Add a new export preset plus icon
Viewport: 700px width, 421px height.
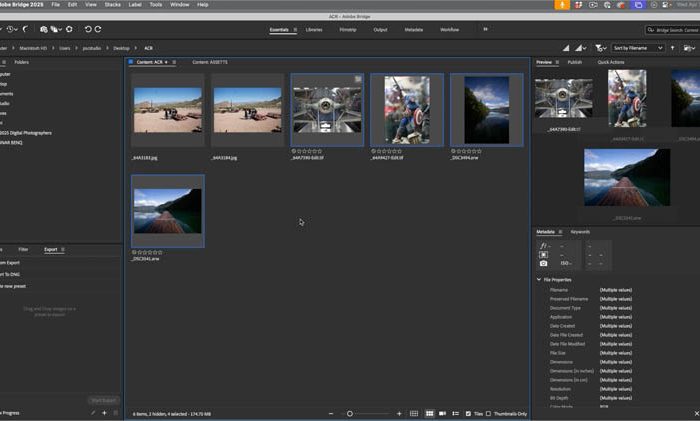pyautogui.click(x=104, y=413)
